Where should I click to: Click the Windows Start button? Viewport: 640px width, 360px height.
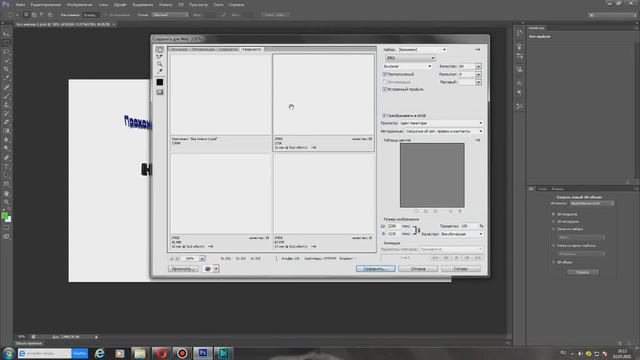8,353
